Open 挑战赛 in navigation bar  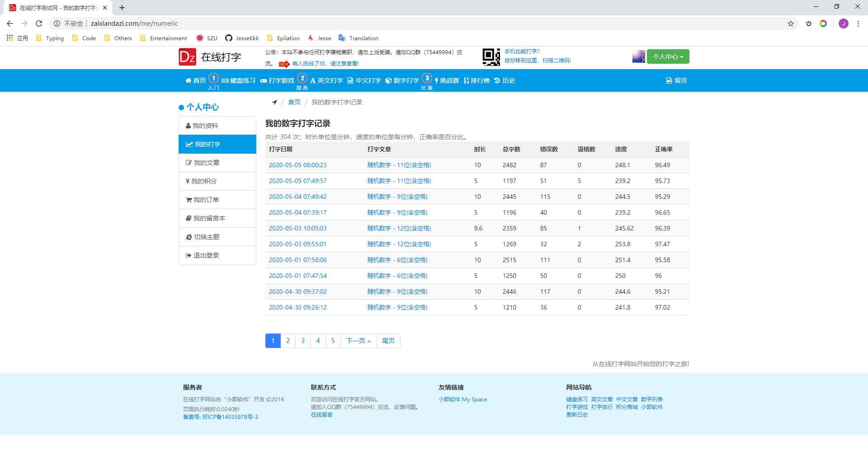447,80
